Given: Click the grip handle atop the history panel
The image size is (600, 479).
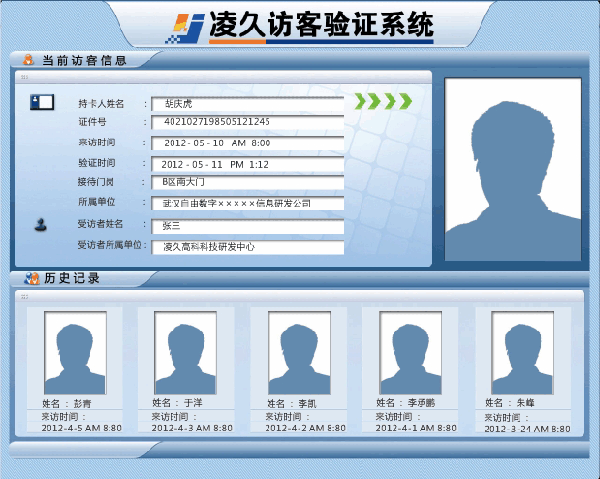Looking at the screenshot, I should point(24,296).
